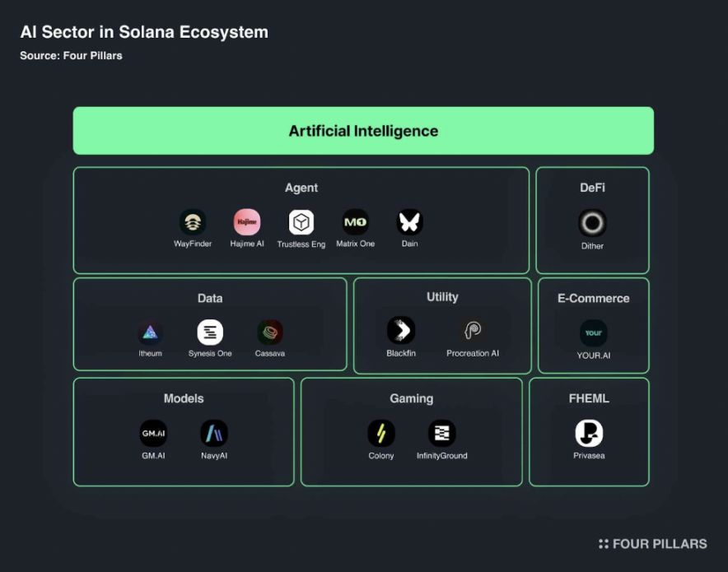
Task: Open the Itheum triangle icon
Action: (150, 333)
